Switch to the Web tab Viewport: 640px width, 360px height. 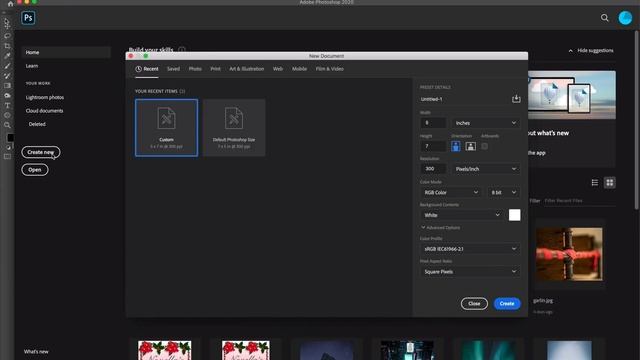click(278, 69)
